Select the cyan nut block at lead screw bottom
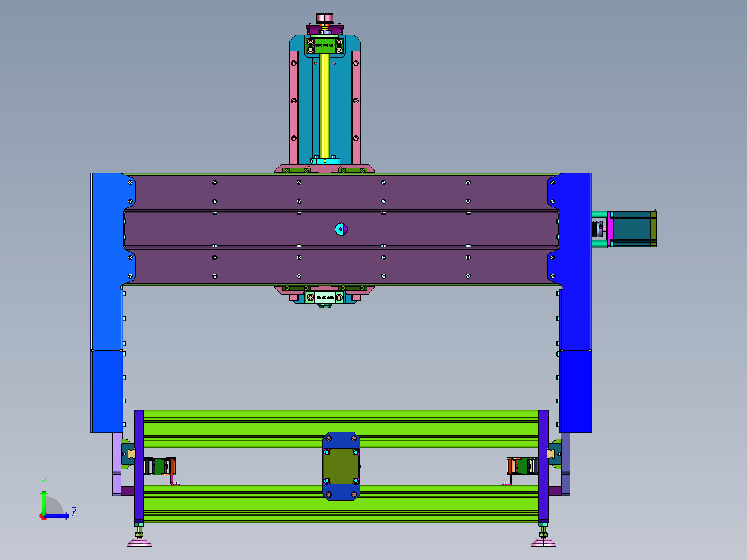Viewport: 747px width, 560px height. coord(324,161)
